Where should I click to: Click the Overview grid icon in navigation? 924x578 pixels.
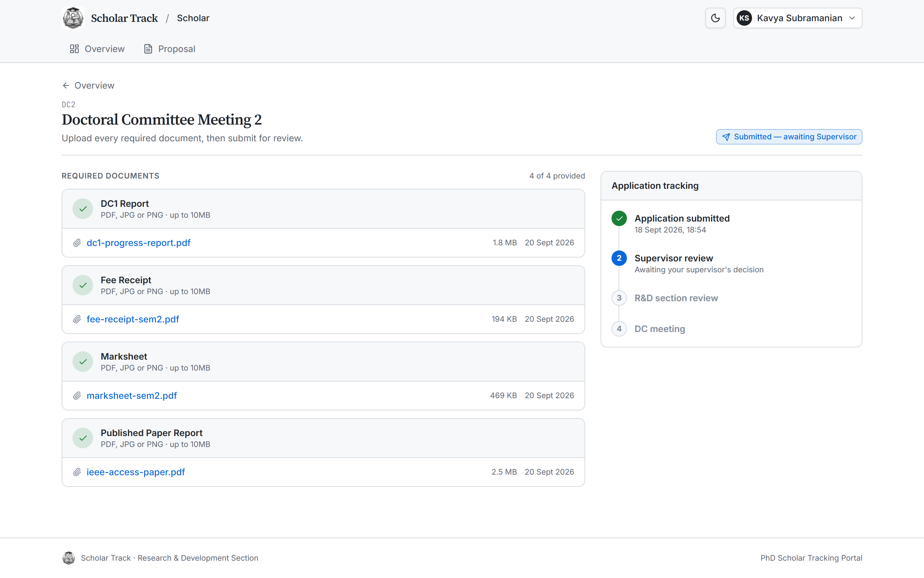[74, 49]
